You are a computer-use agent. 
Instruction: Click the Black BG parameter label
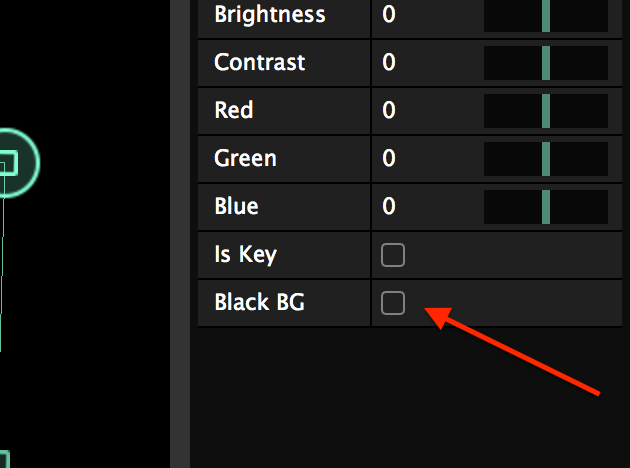(259, 302)
